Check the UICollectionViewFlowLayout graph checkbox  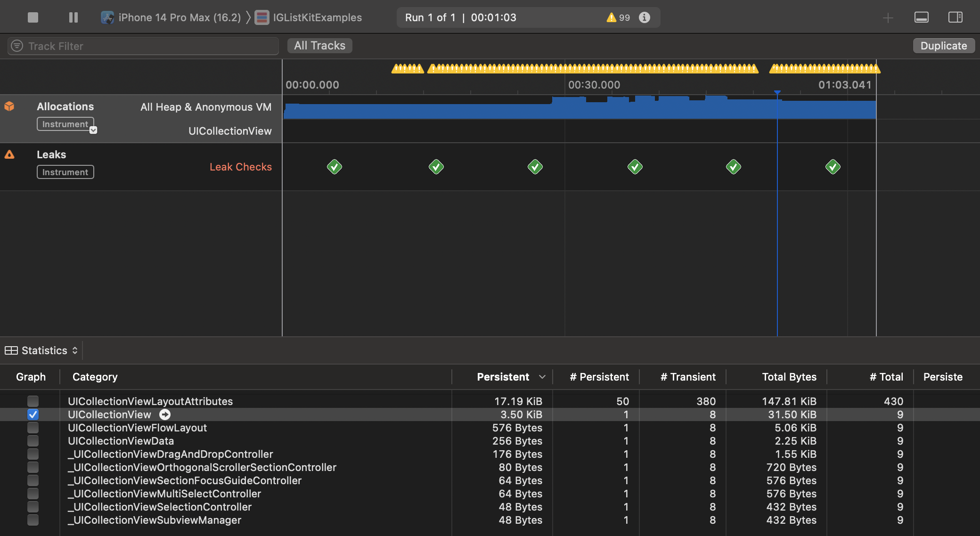(x=33, y=428)
